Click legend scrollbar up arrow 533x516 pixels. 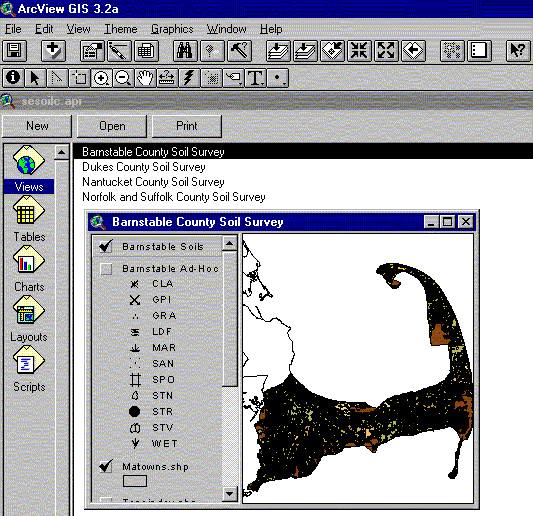click(x=229, y=243)
